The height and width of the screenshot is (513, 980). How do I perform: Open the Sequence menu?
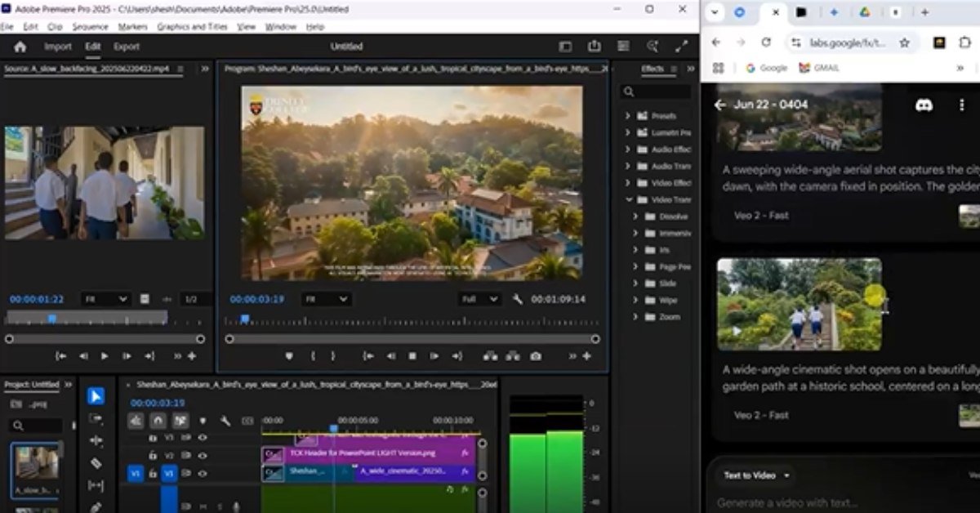(90, 27)
